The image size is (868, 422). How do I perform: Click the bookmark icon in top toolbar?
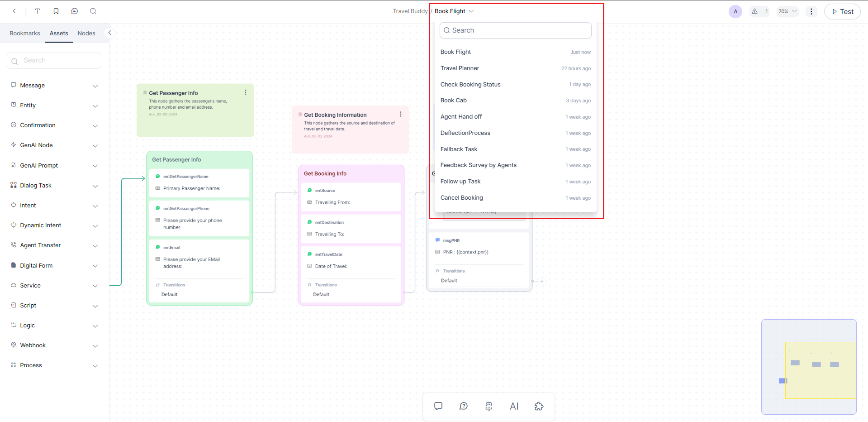[x=56, y=11]
